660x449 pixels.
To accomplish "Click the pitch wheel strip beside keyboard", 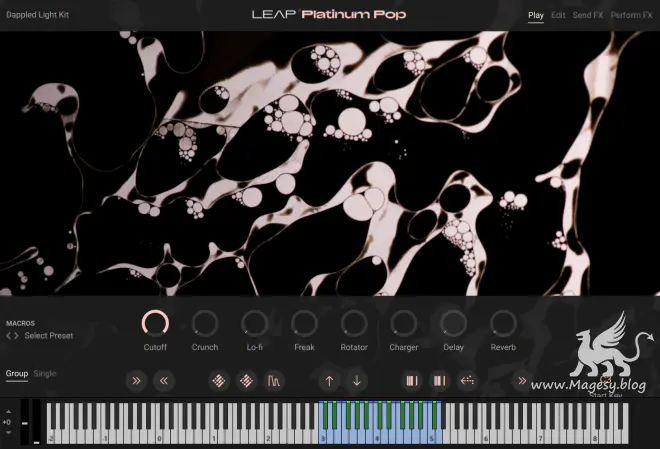I will tap(25, 422).
